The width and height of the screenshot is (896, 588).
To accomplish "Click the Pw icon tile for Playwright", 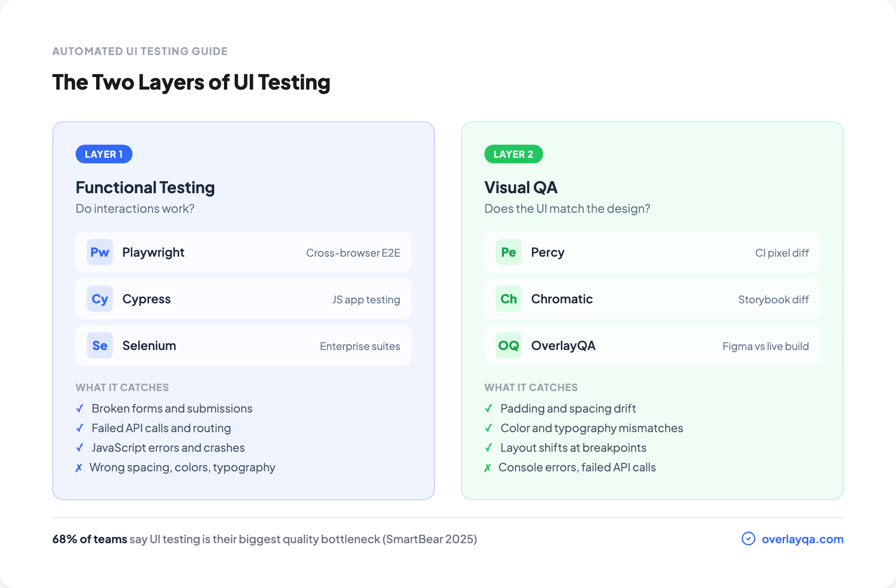I will click(x=100, y=252).
